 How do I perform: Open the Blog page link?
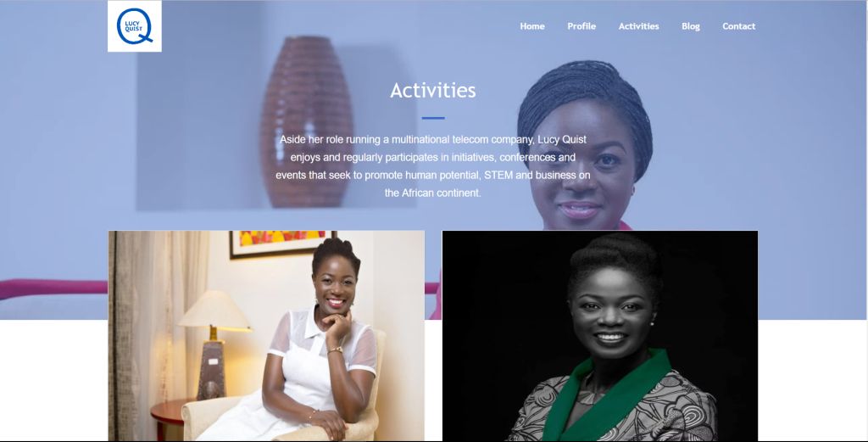click(x=690, y=26)
